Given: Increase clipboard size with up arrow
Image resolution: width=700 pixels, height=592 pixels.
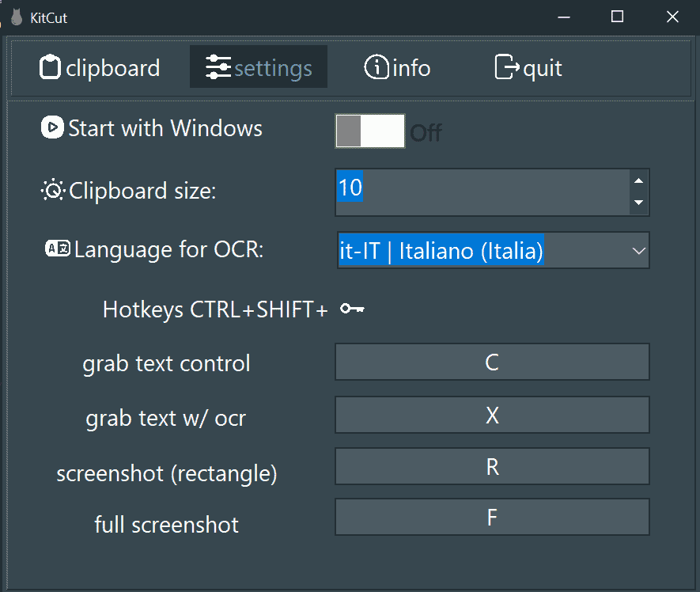Looking at the screenshot, I should pos(639,181).
